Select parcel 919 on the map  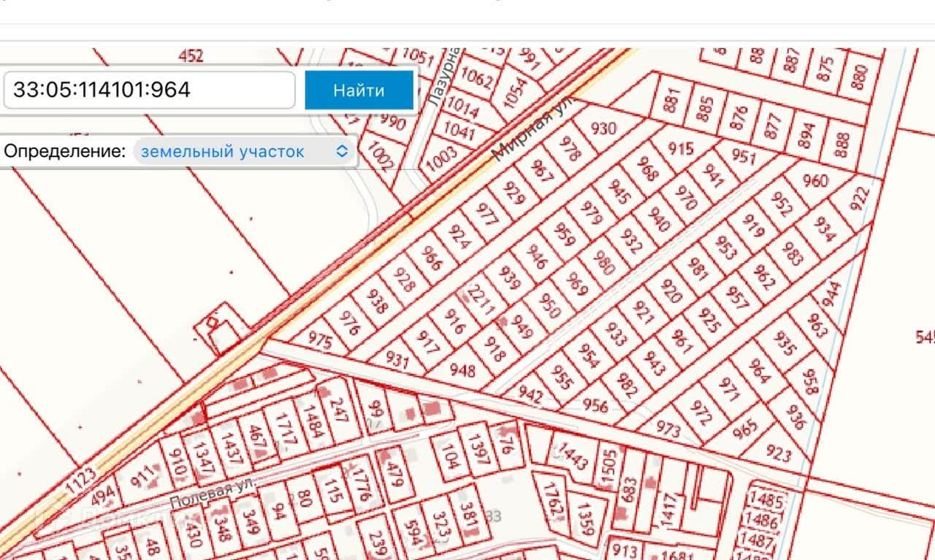752,225
